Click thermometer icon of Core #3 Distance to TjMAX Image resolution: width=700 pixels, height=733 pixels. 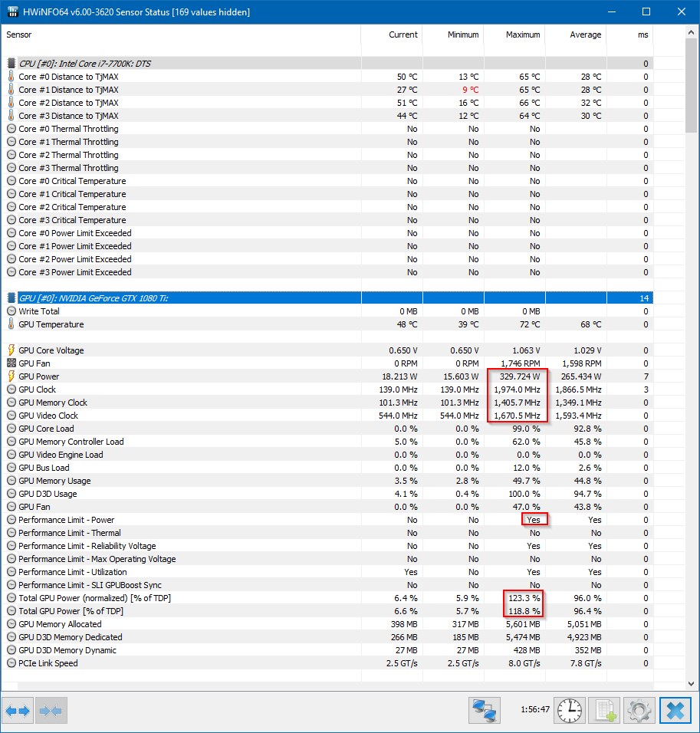(12, 116)
